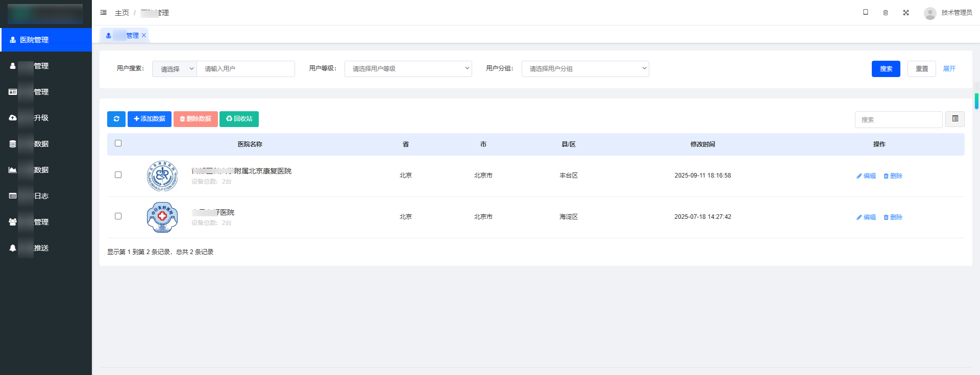980x375 pixels.
Task: Open the 日志 sidebar item
Action: (x=46, y=196)
